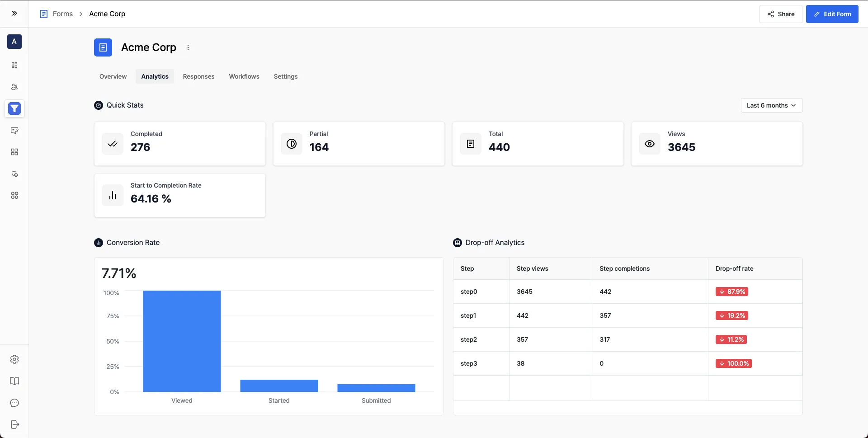Click the Viewed bar in the chart
The image size is (868, 438).
(182, 341)
